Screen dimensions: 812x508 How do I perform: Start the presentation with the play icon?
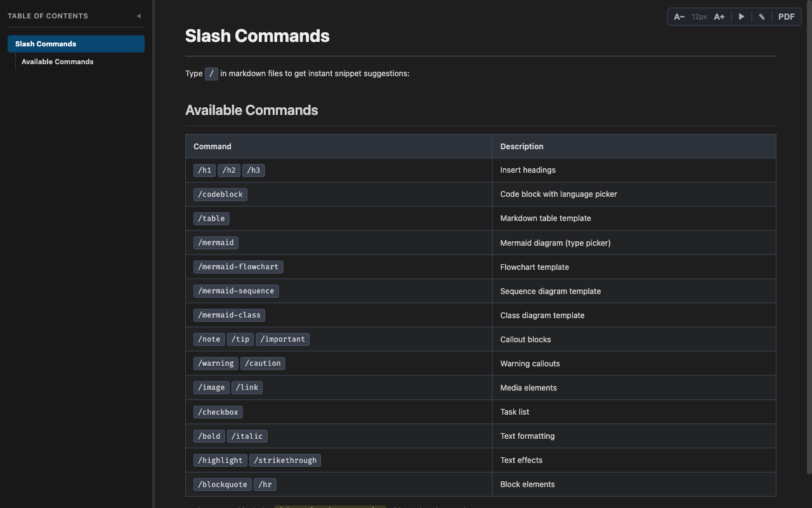coord(742,17)
